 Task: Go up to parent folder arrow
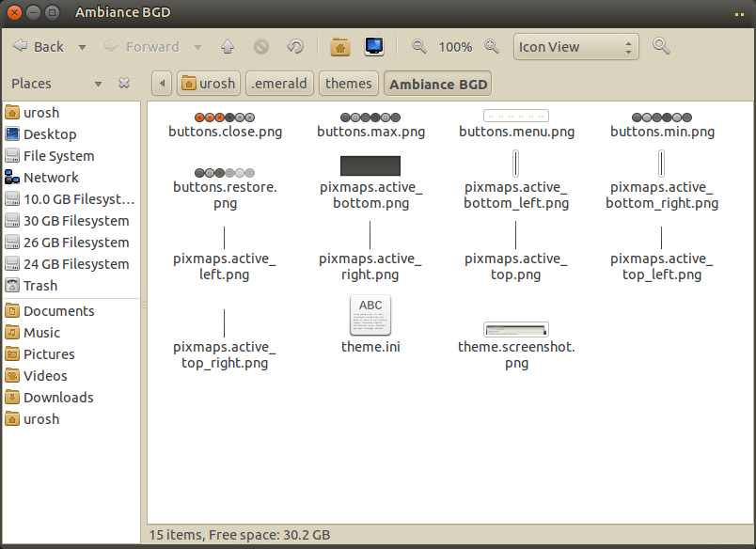pos(228,47)
